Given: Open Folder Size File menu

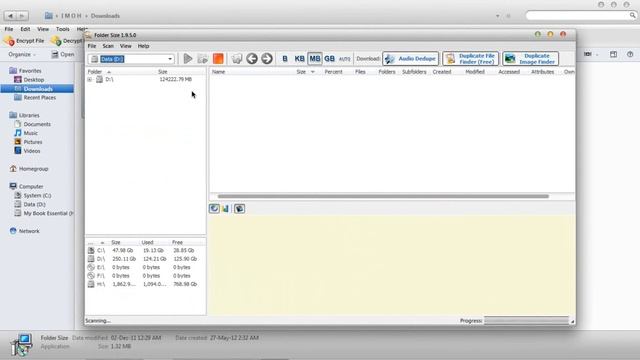Looking at the screenshot, I should point(92,46).
